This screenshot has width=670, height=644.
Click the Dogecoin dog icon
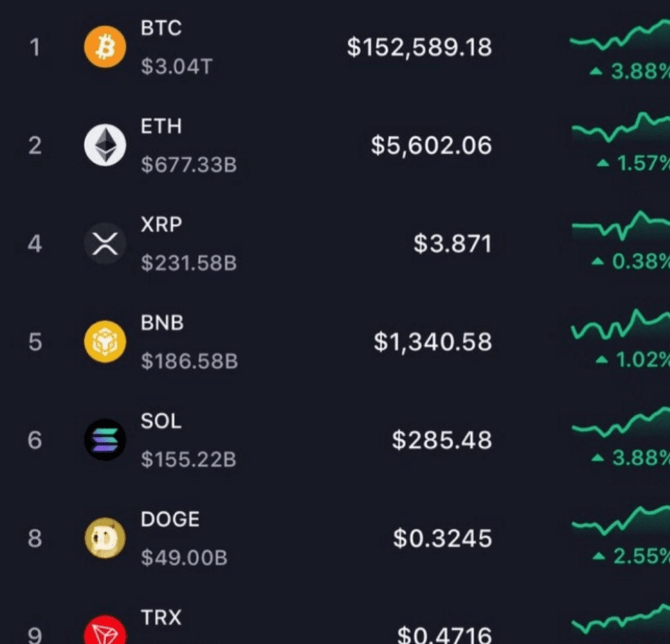(x=105, y=538)
